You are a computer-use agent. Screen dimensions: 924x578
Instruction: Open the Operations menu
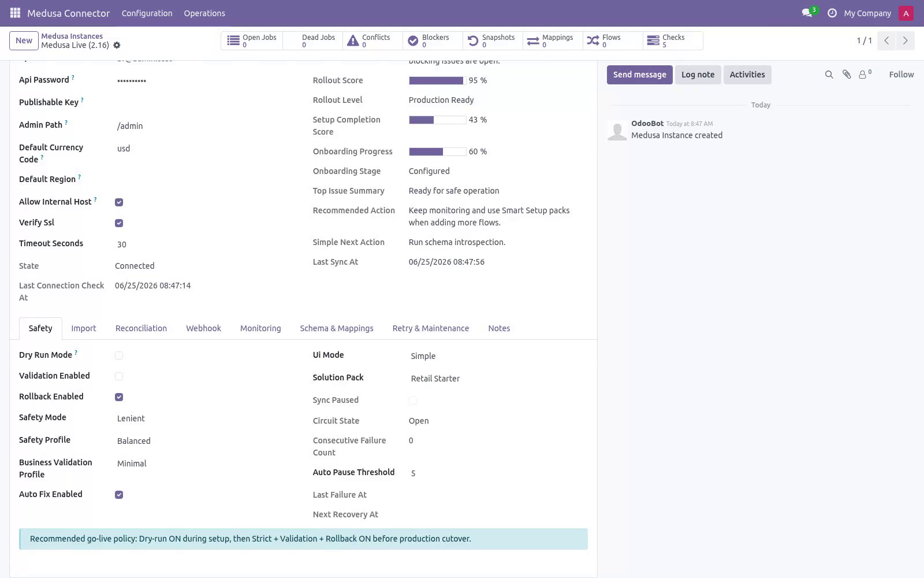pyautogui.click(x=204, y=13)
